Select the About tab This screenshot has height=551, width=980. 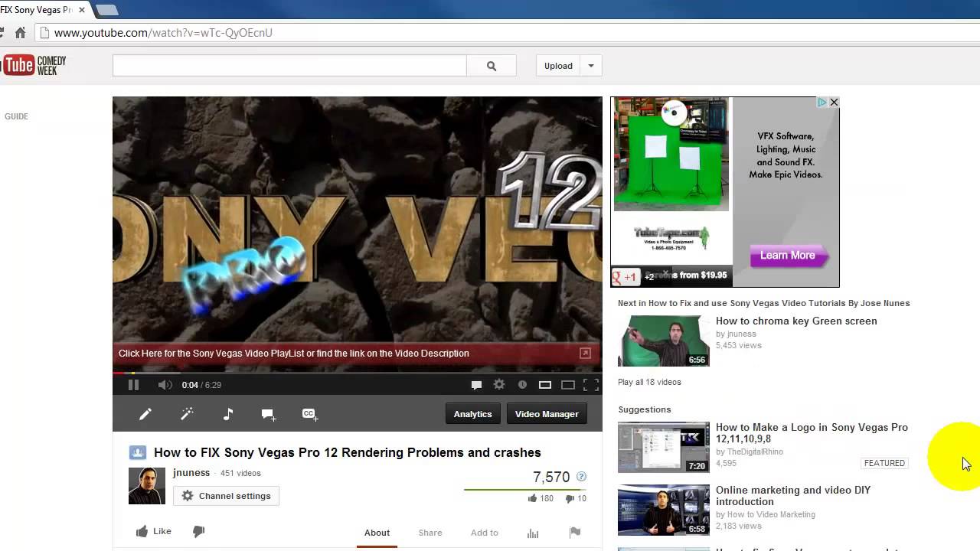pyautogui.click(x=377, y=533)
